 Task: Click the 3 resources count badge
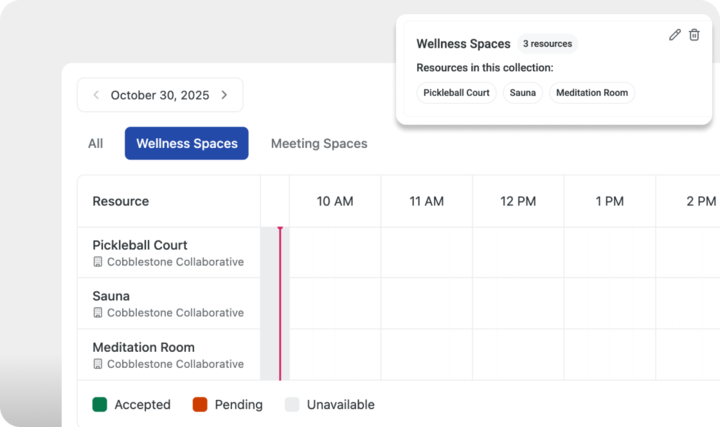547,44
